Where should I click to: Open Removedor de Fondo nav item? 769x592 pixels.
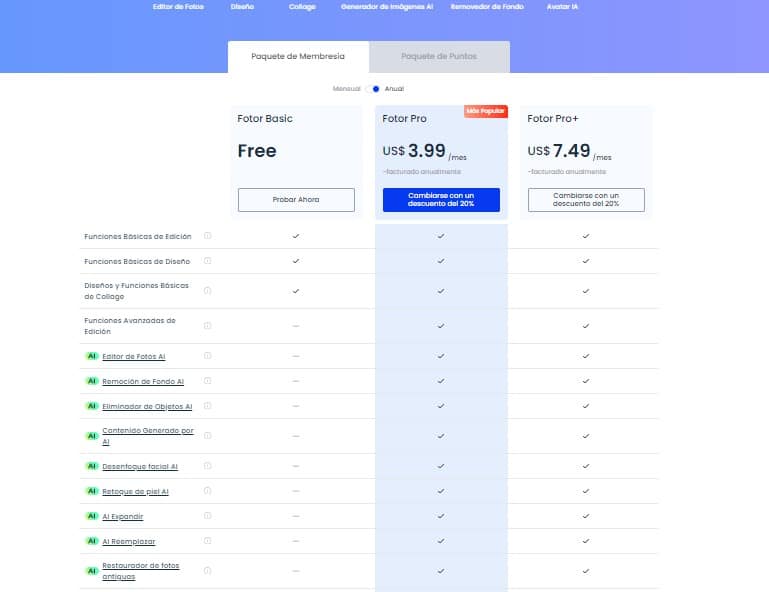click(487, 7)
